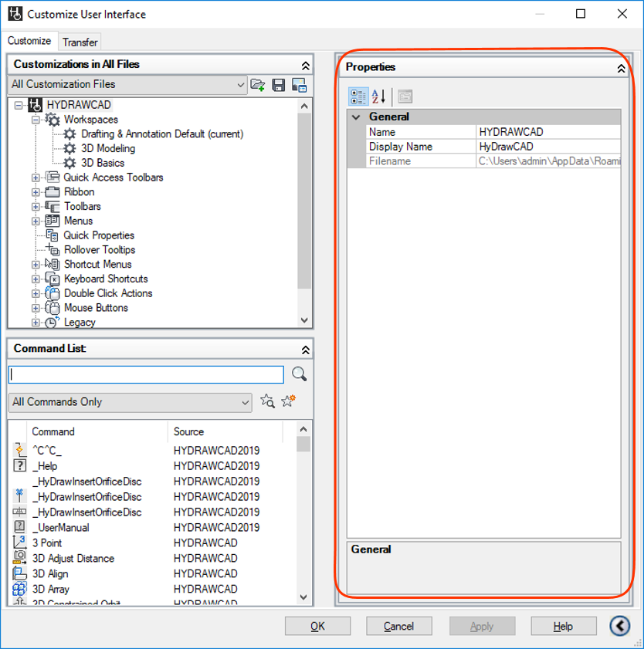Collapse the HYDRAWCAD tree node
The width and height of the screenshot is (644, 649).
point(19,105)
